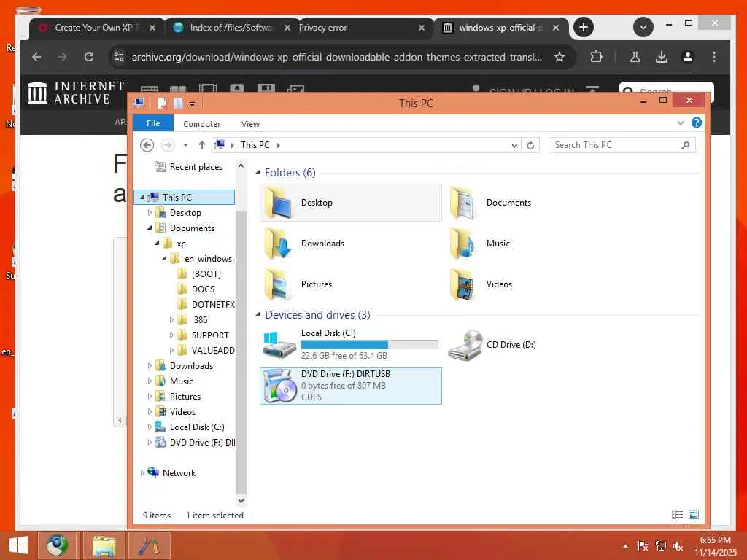Click the Action Center flag tray icon
The width and height of the screenshot is (747, 560).
pos(643,546)
